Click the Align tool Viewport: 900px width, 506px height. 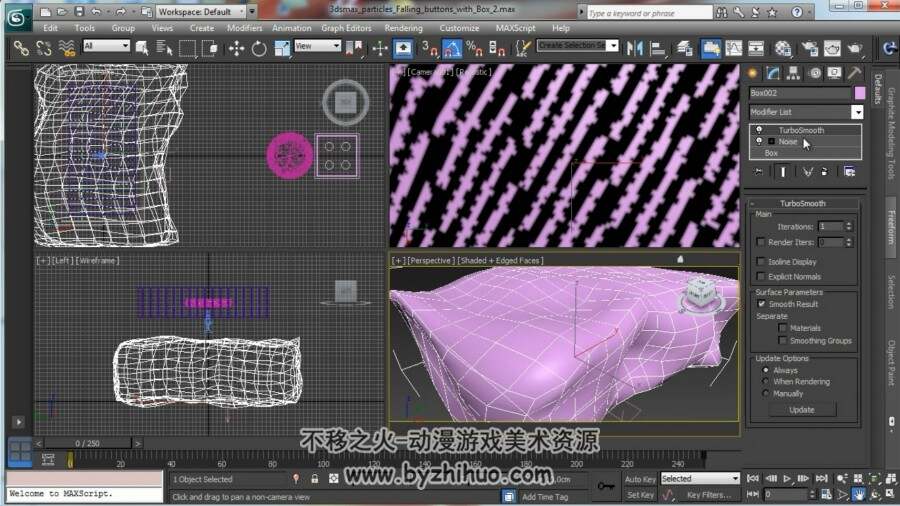coord(658,49)
